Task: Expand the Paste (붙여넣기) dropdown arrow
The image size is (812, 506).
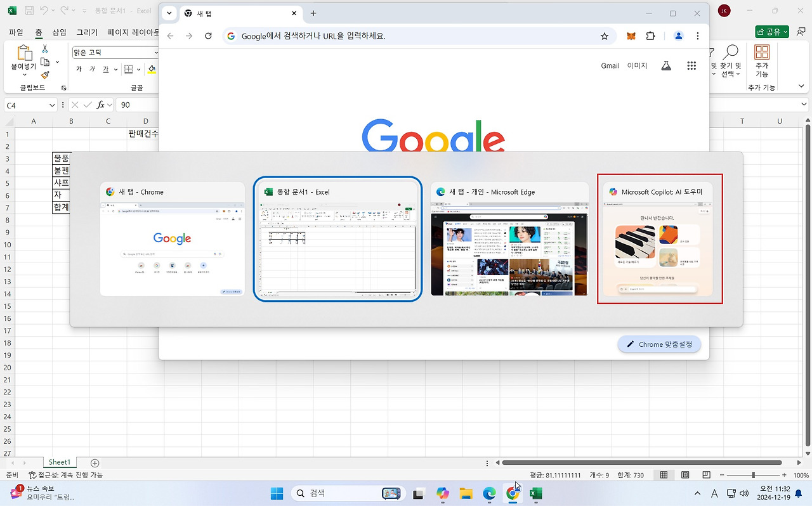Action: click(24, 75)
